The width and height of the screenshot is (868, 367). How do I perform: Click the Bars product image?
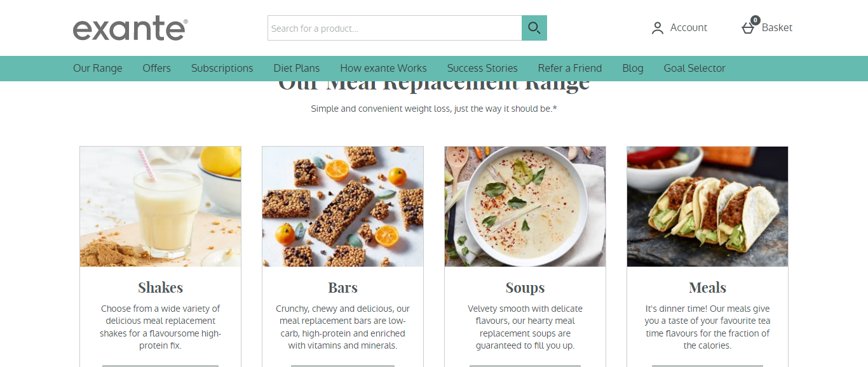point(343,206)
